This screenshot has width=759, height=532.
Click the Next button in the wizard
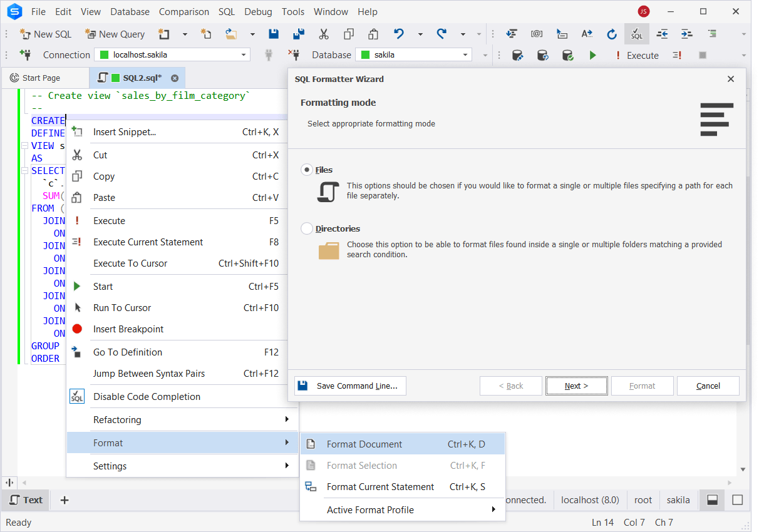(x=576, y=386)
